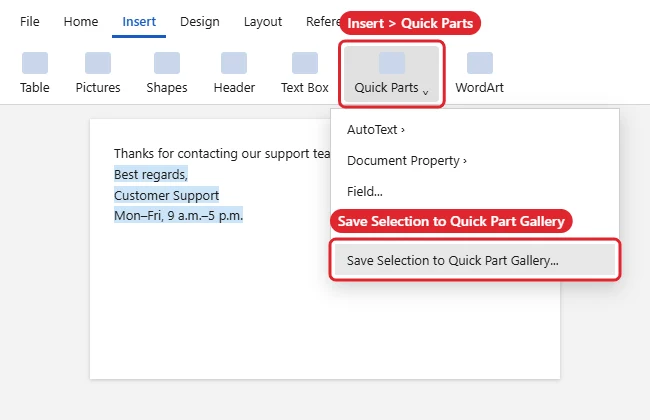The height and width of the screenshot is (420, 650).
Task: Click the 'Customer Support' line
Action: [166, 195]
